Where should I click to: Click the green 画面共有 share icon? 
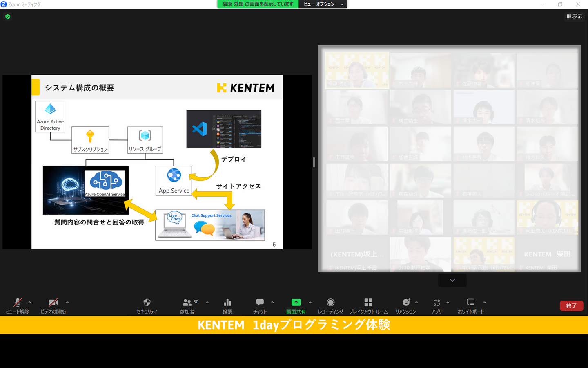296,302
